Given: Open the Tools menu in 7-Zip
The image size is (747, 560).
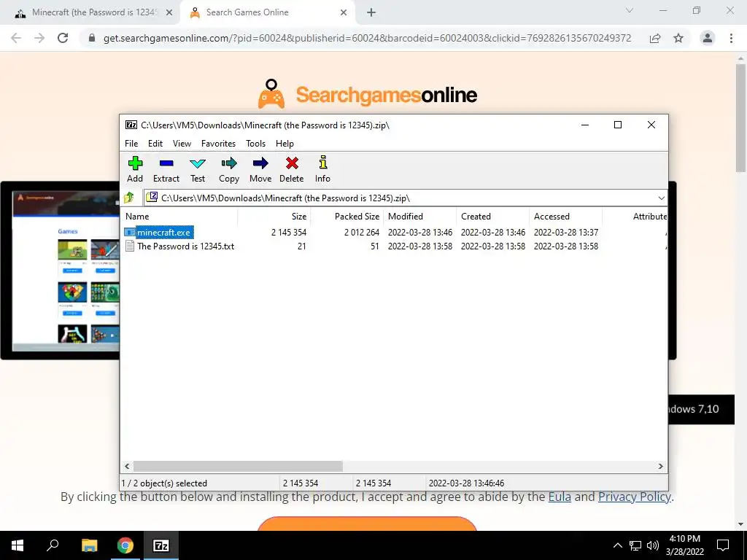Looking at the screenshot, I should point(255,144).
